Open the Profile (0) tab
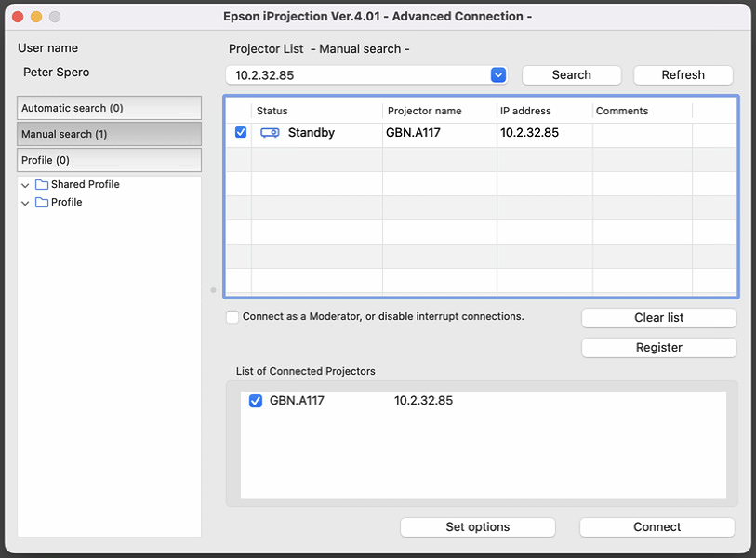756x558 pixels. coord(109,160)
